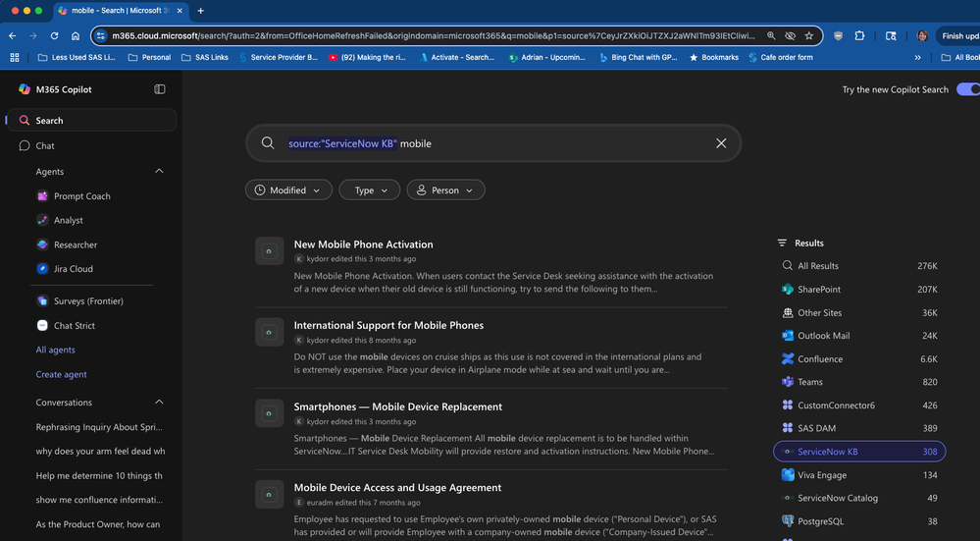980x541 pixels.
Task: Filter results by PostgreSQL
Action: (859, 521)
